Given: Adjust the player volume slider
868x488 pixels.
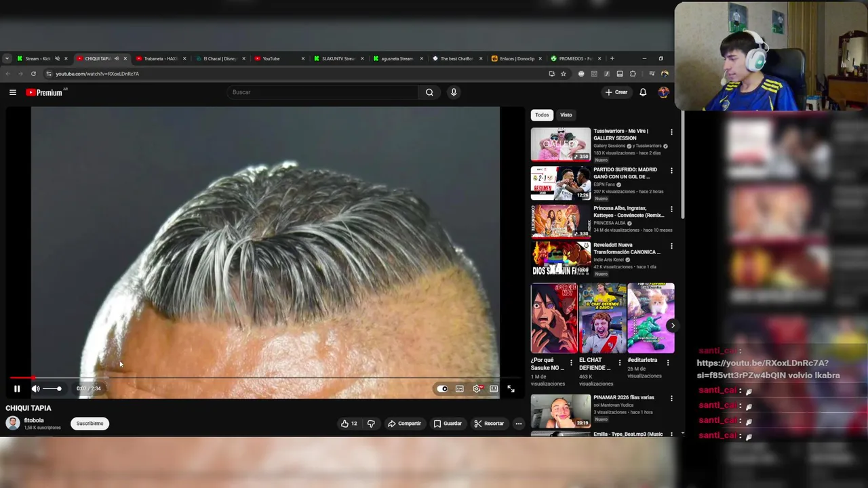Looking at the screenshot, I should coord(52,388).
